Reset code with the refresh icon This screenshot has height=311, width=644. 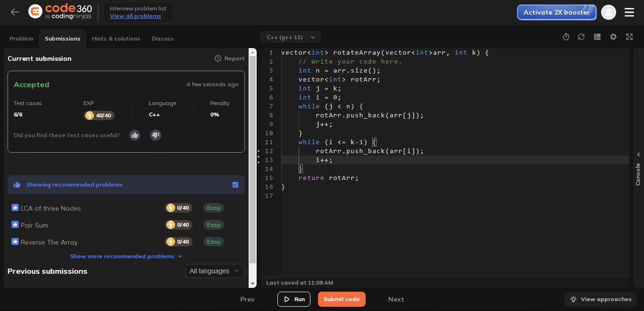coord(581,37)
